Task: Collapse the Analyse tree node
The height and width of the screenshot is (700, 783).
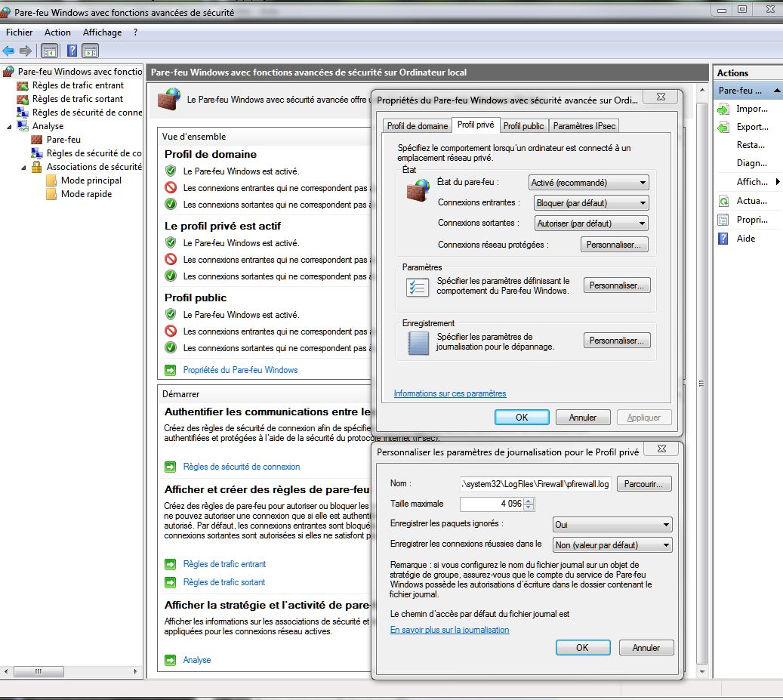Action: [x=9, y=127]
